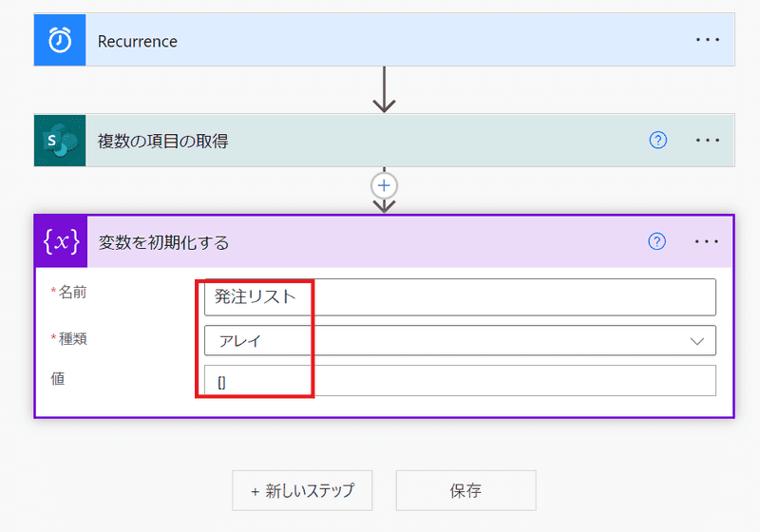Screen dimensions: 760x532
Task: Open the ellipsis menu on 複数の項目の取得
Action: [x=708, y=141]
